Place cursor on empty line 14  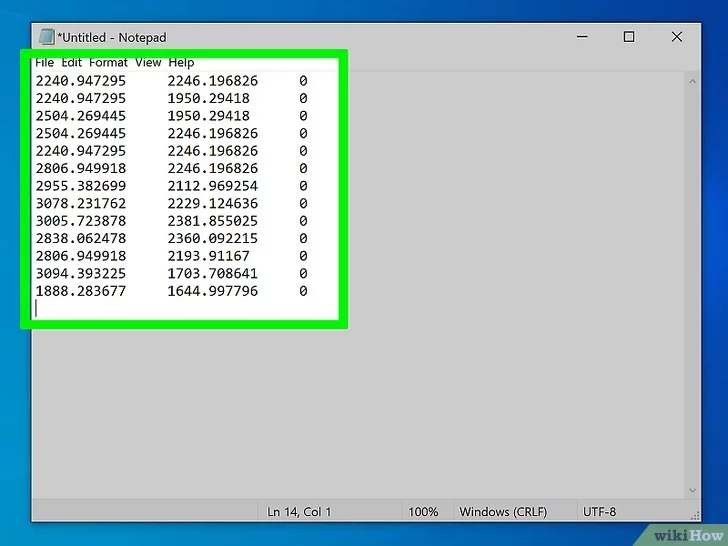pos(186,308)
